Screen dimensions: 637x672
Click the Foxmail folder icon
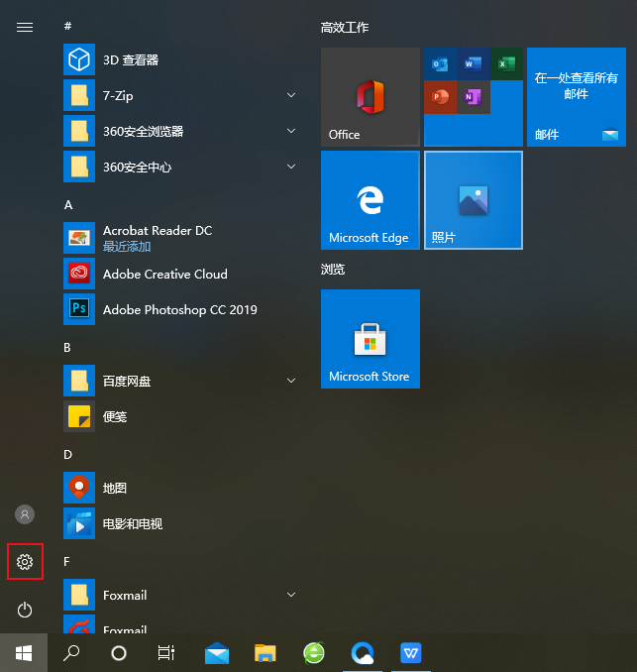[79, 595]
